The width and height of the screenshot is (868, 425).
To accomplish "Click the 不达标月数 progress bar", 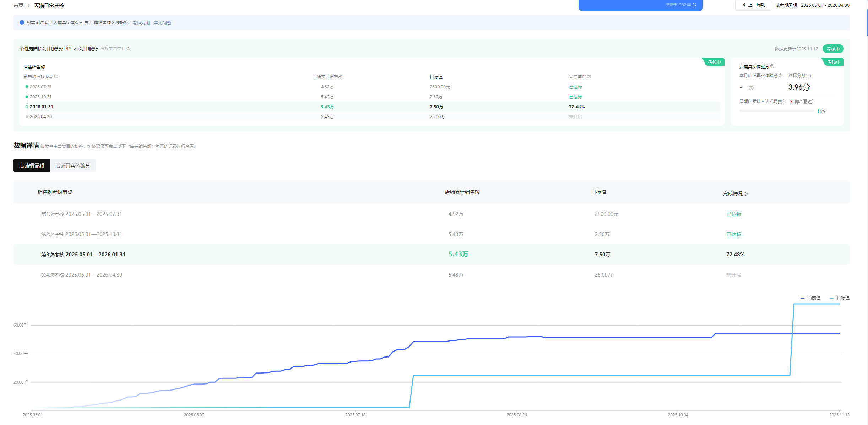I will coord(776,111).
